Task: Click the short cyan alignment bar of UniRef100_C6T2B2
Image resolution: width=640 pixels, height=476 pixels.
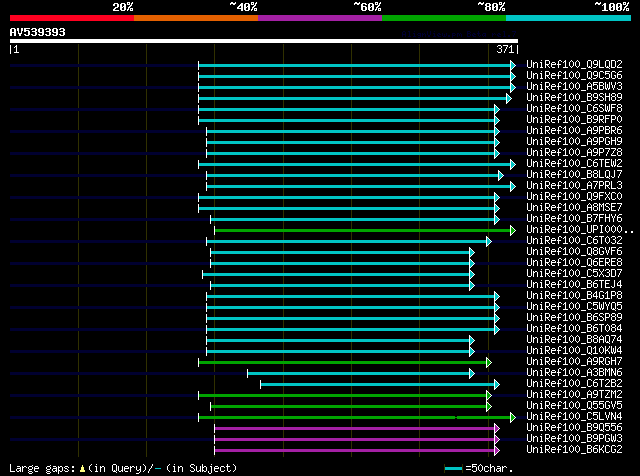Action: (378, 385)
